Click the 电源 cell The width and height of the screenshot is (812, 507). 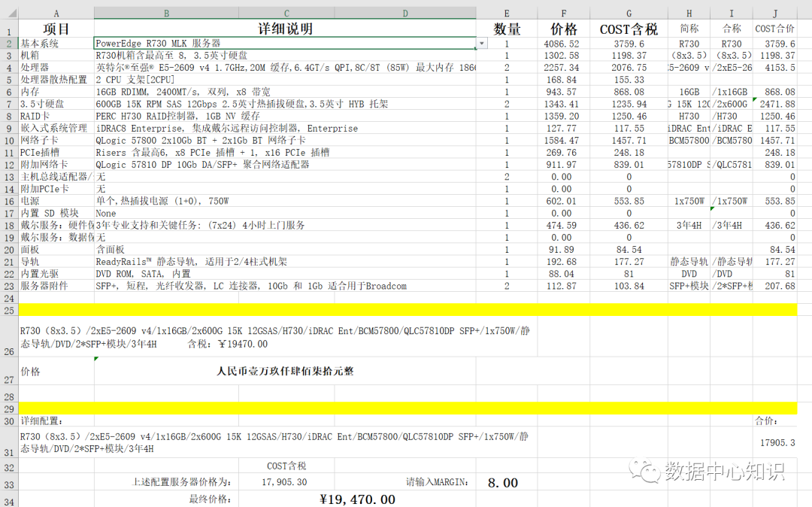pos(56,201)
